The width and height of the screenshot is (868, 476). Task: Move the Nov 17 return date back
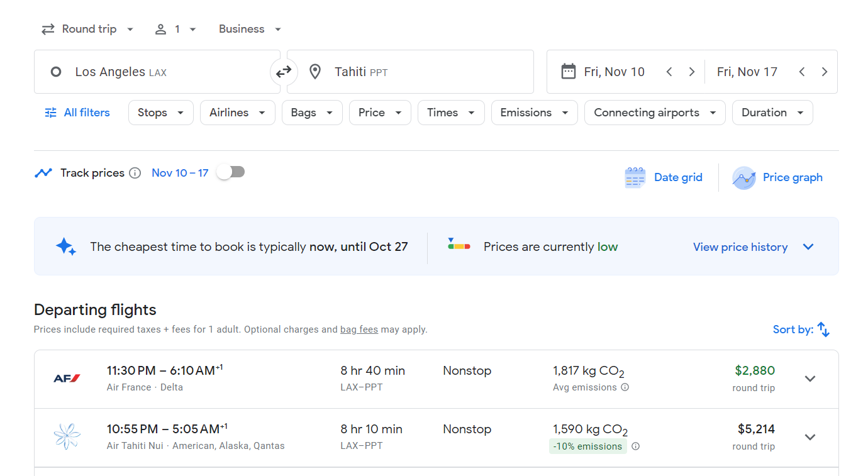[x=801, y=72]
